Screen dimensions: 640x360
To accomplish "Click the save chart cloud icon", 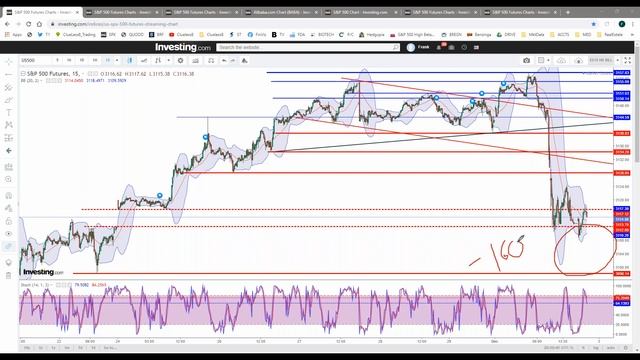I will [562, 60].
